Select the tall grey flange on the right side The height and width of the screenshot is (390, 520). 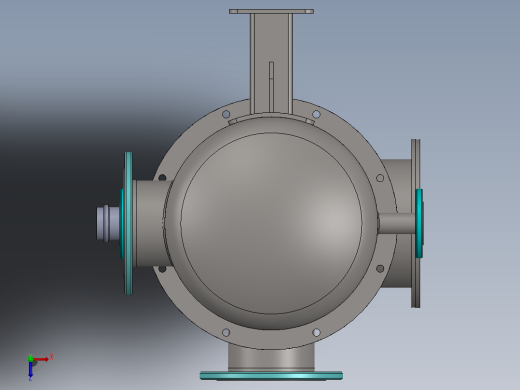[x=415, y=223]
